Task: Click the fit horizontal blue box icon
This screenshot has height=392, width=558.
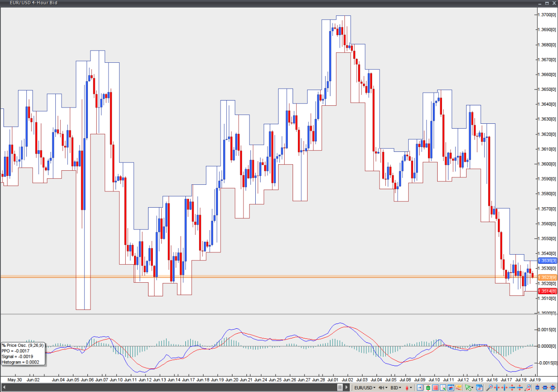Action: coord(545,388)
